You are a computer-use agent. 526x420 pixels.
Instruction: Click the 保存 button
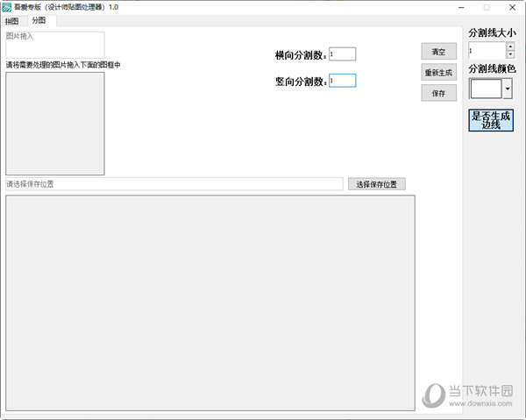(439, 93)
